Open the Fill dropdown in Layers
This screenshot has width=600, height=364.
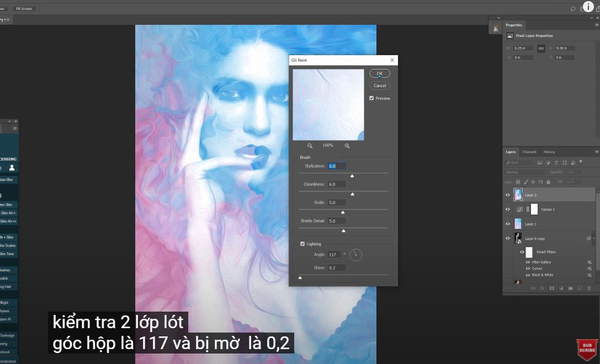point(580,182)
